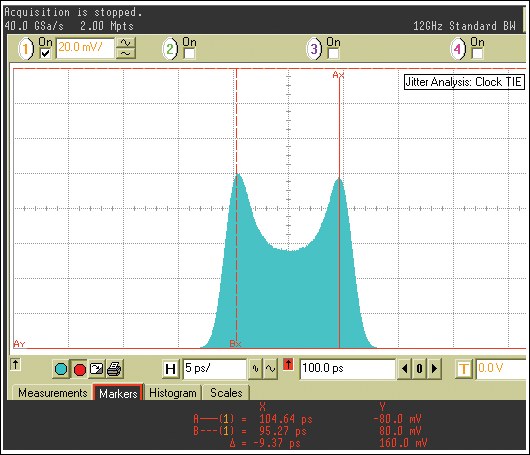This screenshot has width=530, height=455.
Task: Click right arrow to shift horizontal position
Action: coord(435,369)
